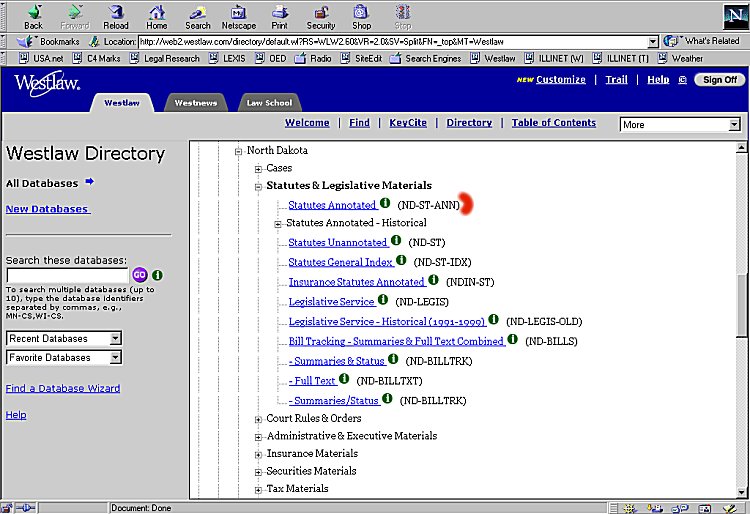
Task: Expand Court Rules & Orders node
Action: (x=258, y=419)
